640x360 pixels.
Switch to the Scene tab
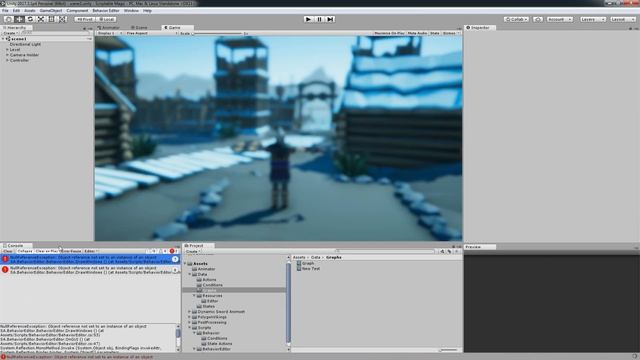point(139,27)
